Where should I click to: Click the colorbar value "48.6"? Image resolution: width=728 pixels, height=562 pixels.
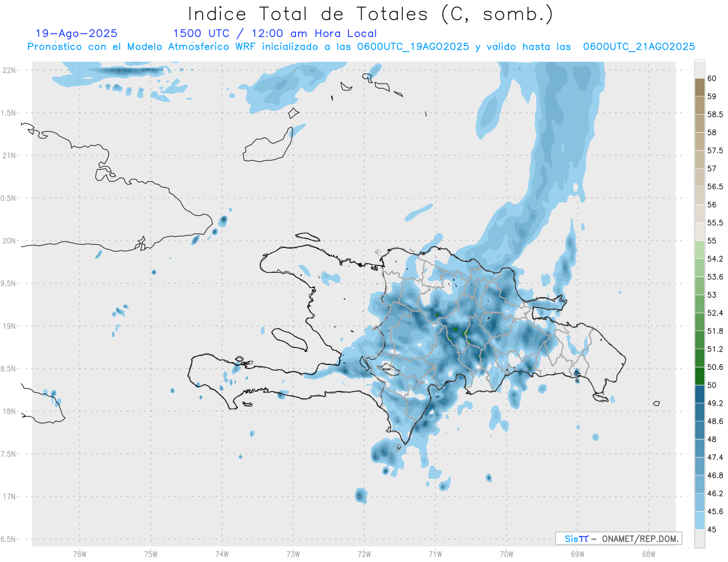715,421
